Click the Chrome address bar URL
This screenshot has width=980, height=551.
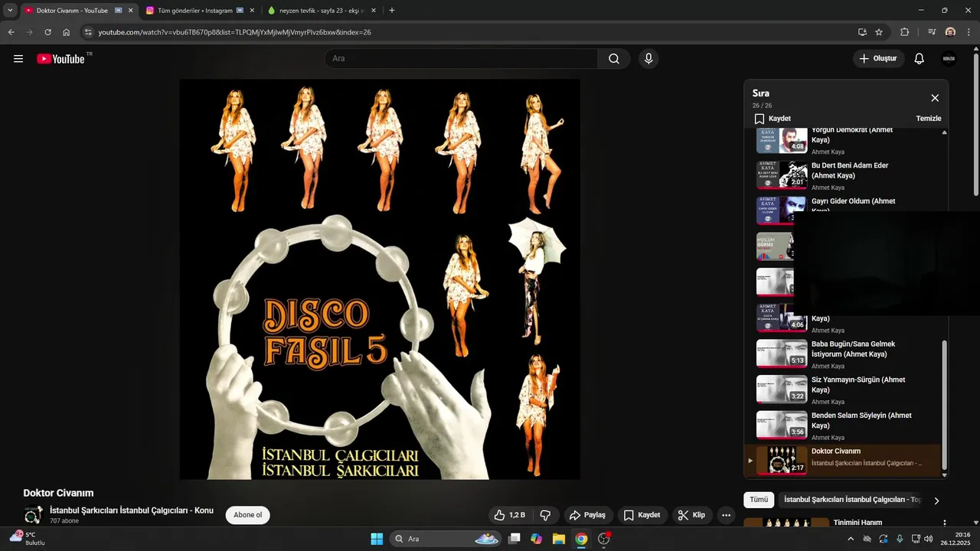pos(235,32)
